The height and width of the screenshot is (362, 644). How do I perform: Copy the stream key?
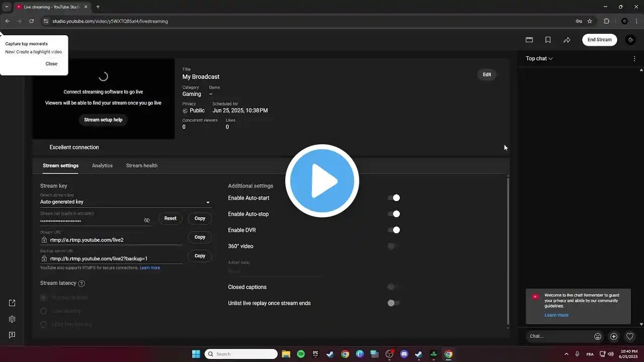[200, 218]
